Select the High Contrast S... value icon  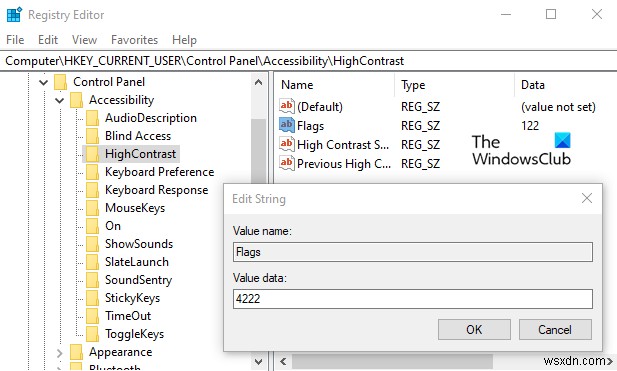[x=286, y=144]
